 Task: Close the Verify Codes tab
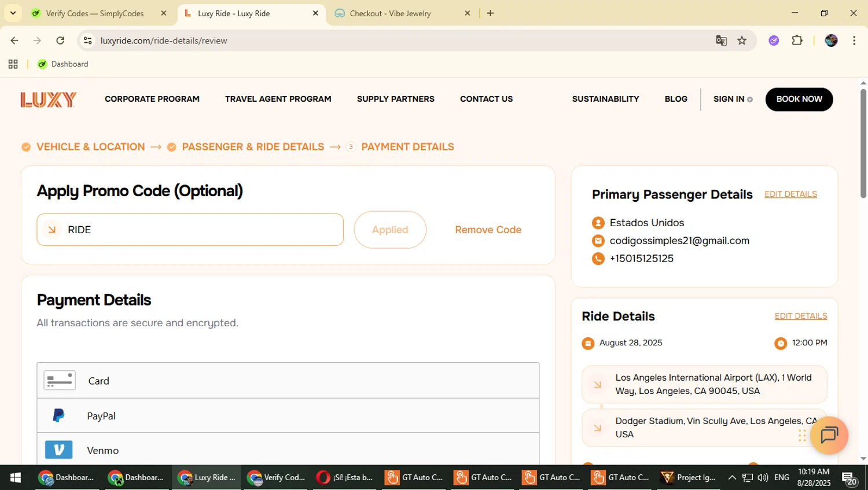pos(163,13)
